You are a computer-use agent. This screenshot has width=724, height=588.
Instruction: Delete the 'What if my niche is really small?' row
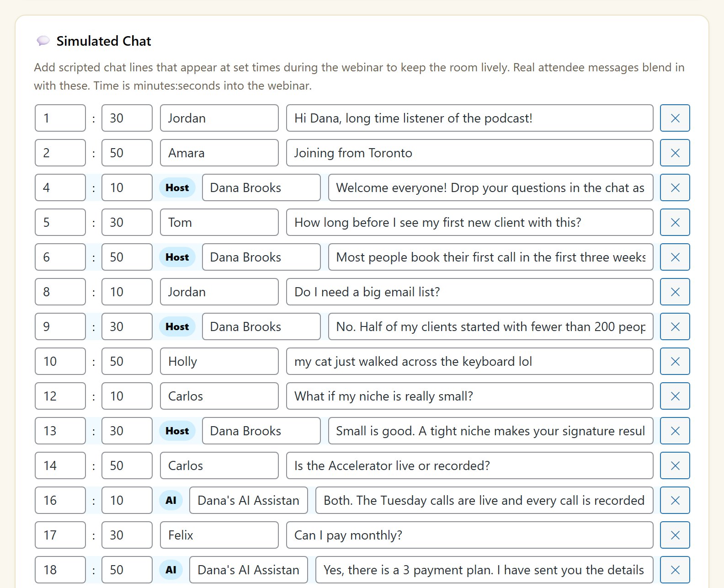click(675, 396)
